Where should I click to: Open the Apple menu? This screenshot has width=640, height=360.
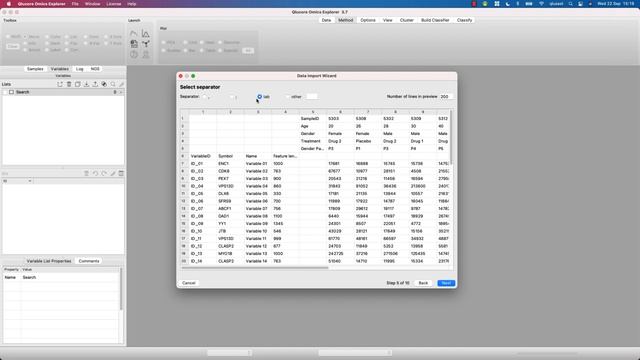(9, 4)
